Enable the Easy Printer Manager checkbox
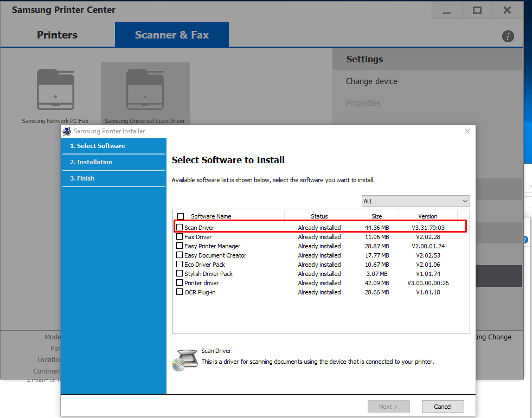This screenshot has height=418, width=532. (180, 246)
